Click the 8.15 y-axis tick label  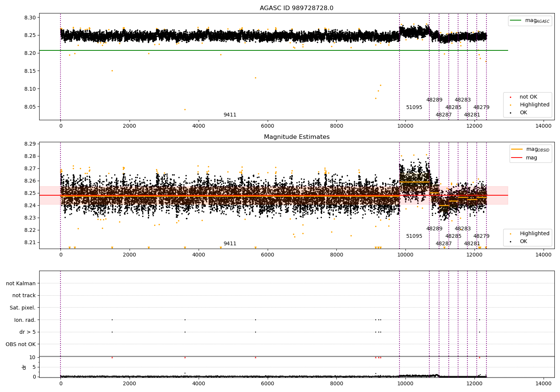30,71
